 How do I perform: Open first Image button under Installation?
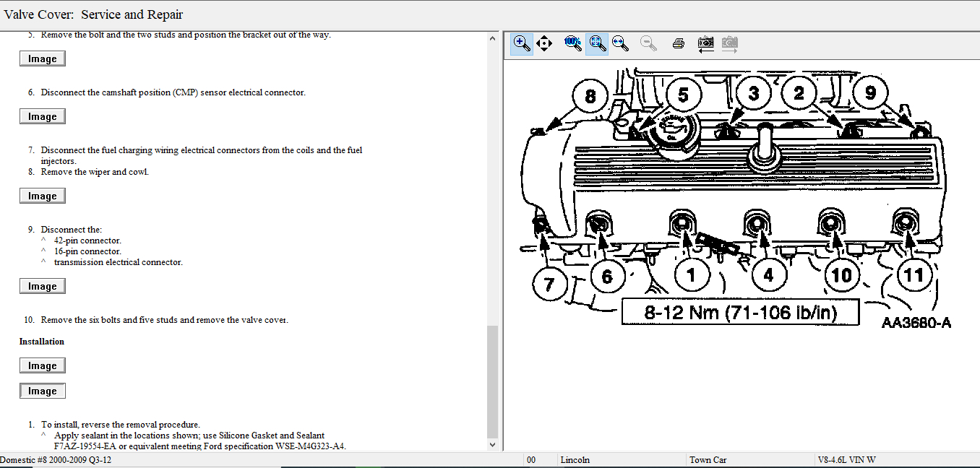[43, 365]
